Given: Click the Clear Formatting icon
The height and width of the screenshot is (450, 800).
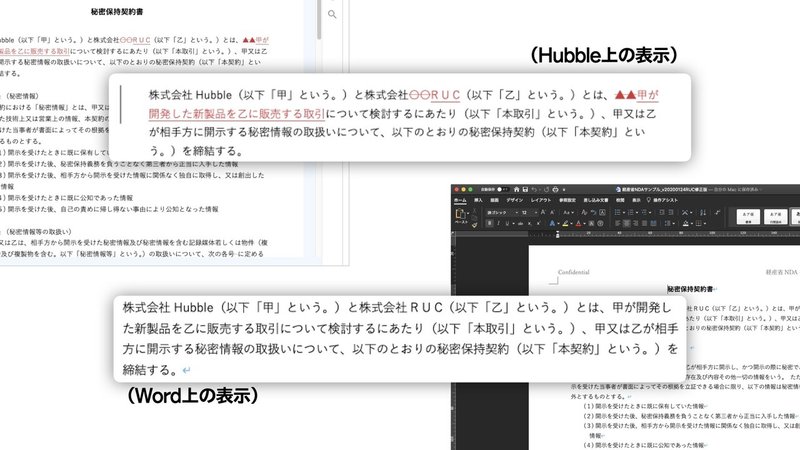Looking at the screenshot, I should 584,212.
